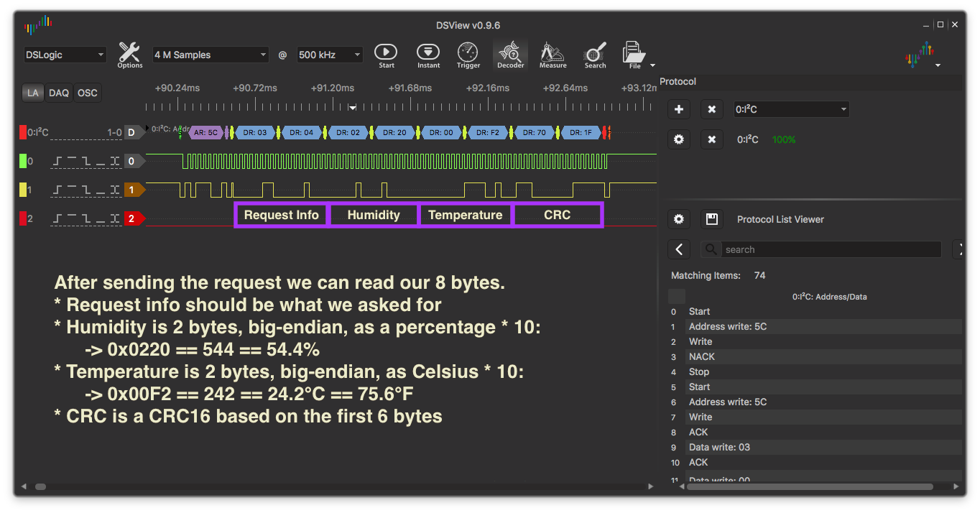Click the green channel 0 color swatch
This screenshot has width=980, height=513.
pyautogui.click(x=23, y=161)
